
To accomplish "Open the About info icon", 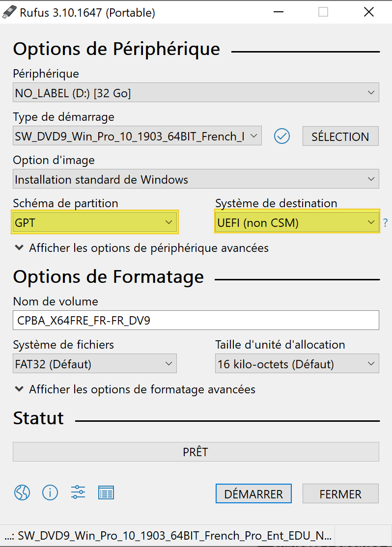I will point(50,492).
